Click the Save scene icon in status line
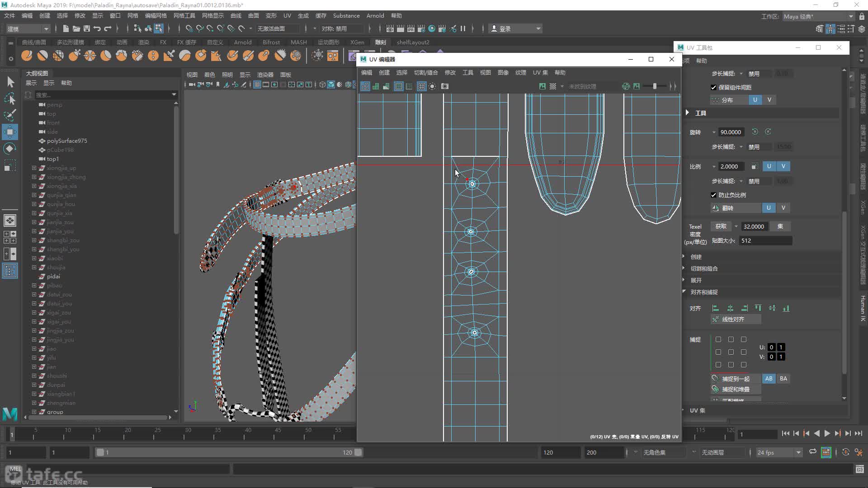The width and height of the screenshot is (868, 488). point(86,28)
